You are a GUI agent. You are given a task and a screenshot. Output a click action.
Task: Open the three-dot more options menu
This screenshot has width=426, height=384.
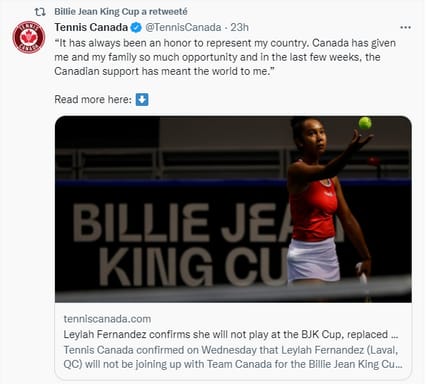405,27
